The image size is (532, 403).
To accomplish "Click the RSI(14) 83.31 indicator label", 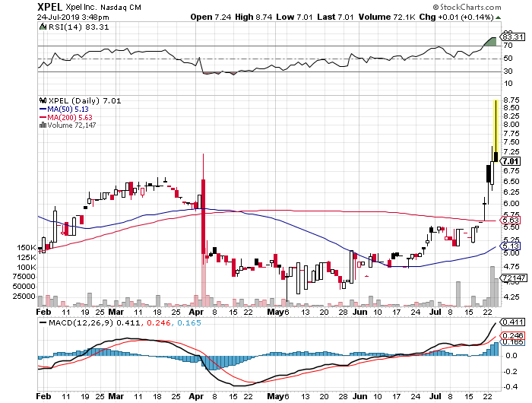I will pos(78,27).
